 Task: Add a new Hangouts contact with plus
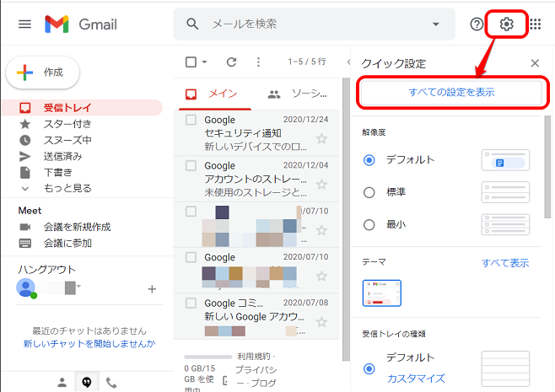(x=152, y=289)
